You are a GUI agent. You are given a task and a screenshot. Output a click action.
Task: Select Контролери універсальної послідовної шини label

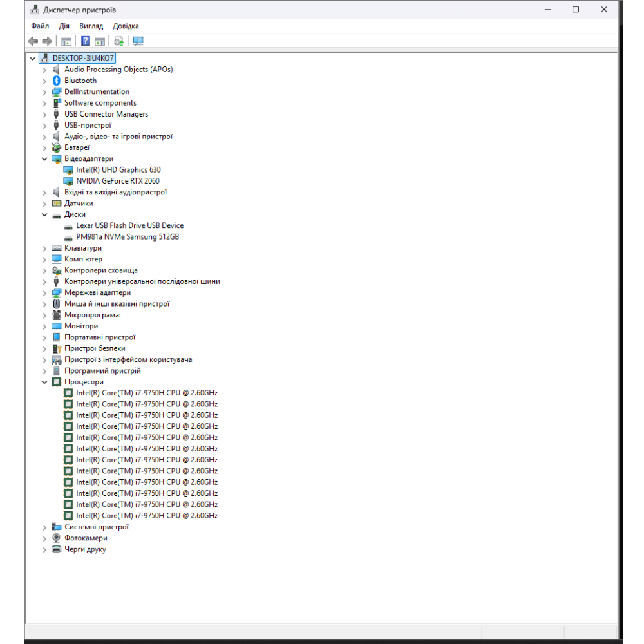coord(142,281)
